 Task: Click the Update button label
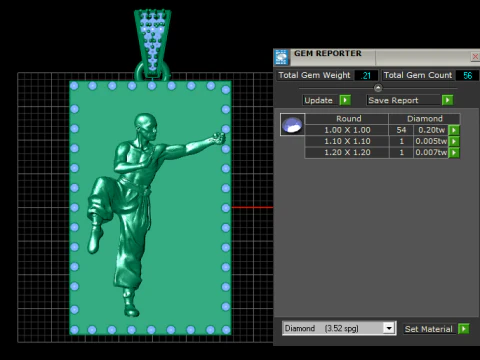pos(319,100)
